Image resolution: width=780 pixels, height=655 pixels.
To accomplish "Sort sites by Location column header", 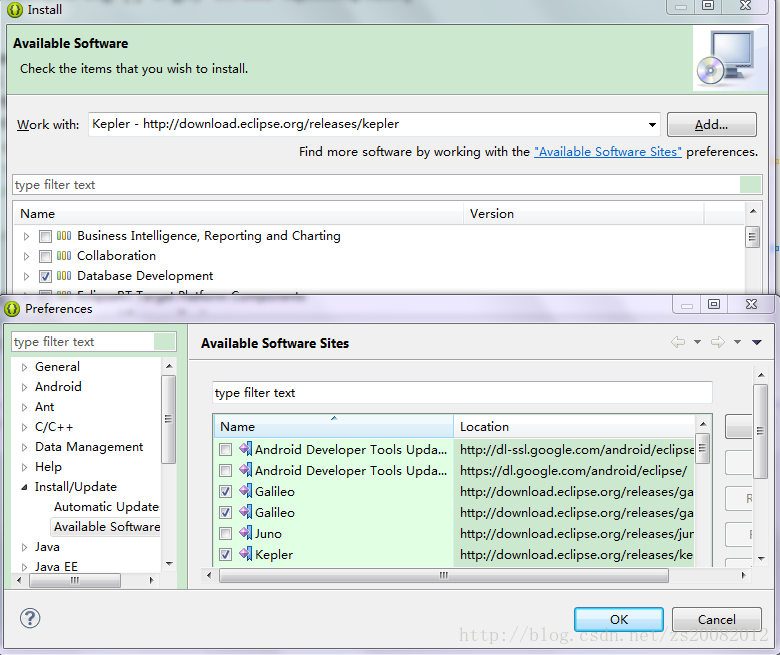I will click(x=575, y=426).
